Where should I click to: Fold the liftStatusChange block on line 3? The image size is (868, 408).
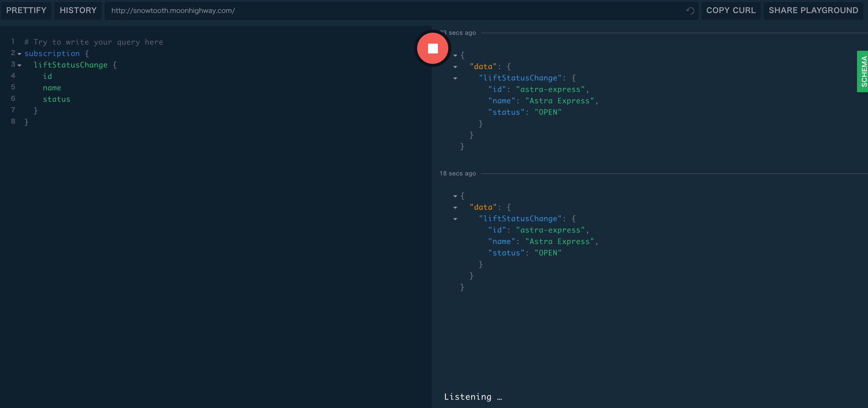tap(19, 65)
